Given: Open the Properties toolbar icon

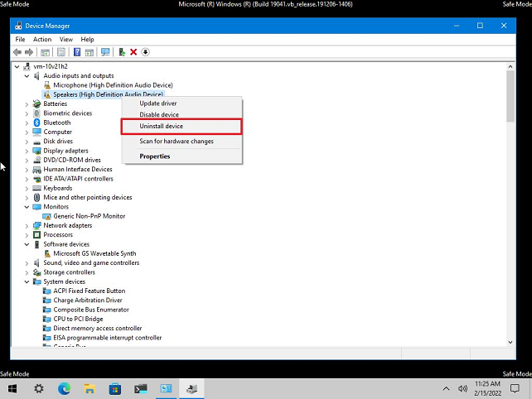Looking at the screenshot, I should point(61,52).
